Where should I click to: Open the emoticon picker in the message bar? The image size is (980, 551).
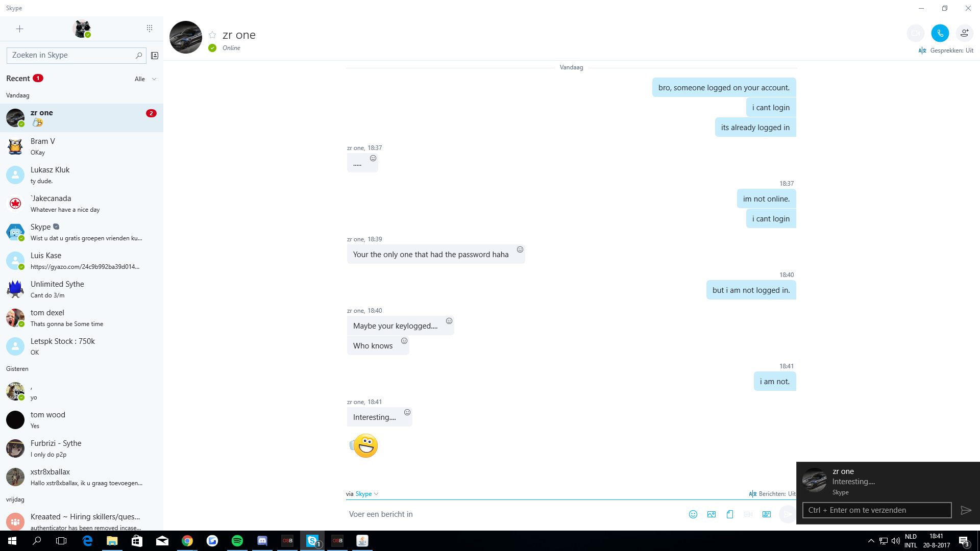693,514
